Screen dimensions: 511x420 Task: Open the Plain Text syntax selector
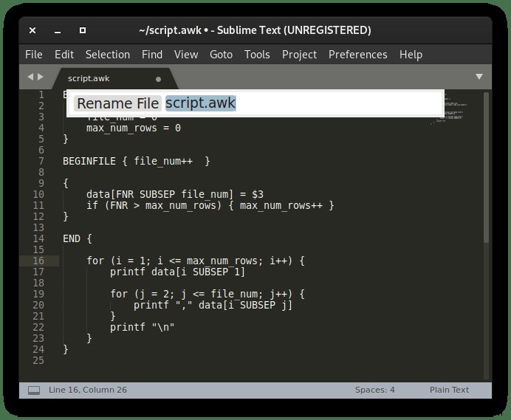coord(449,390)
